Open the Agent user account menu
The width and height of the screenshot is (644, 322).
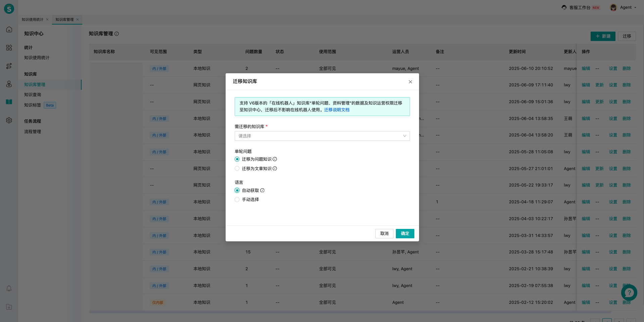(624, 7)
